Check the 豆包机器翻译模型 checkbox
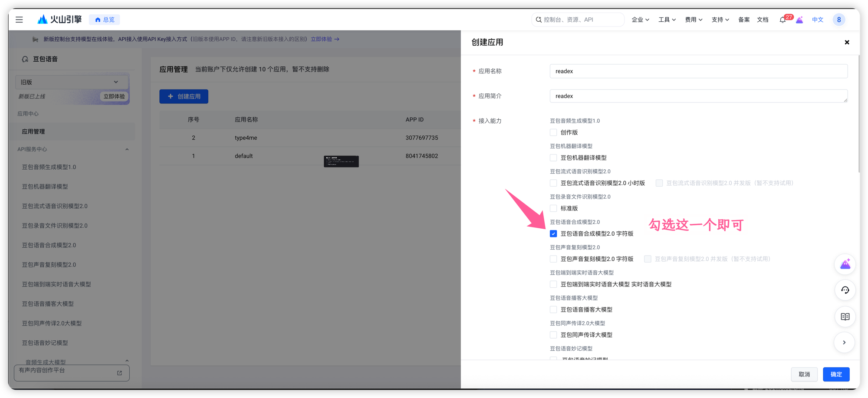The height and width of the screenshot is (398, 868). (553, 158)
